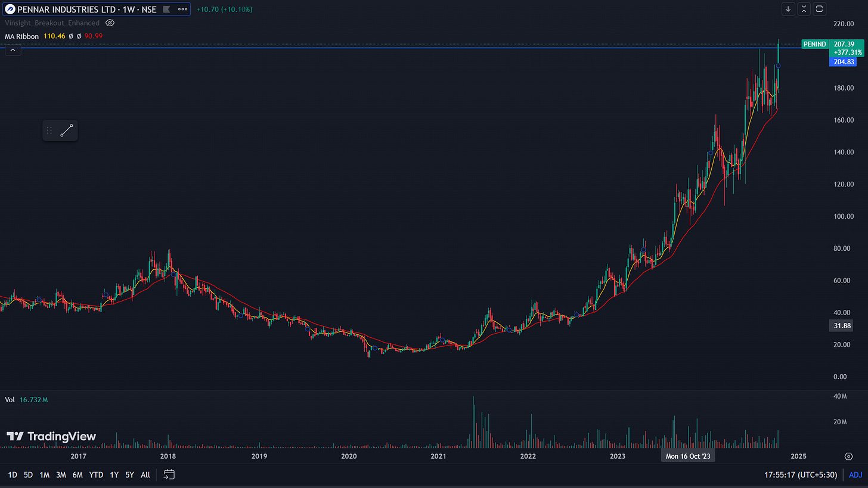This screenshot has width=868, height=488.
Task: Click the maximize chart pane button
Action: 820,9
